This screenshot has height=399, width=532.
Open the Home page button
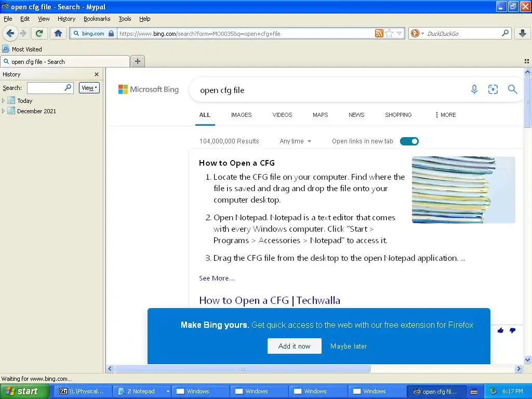(x=58, y=33)
